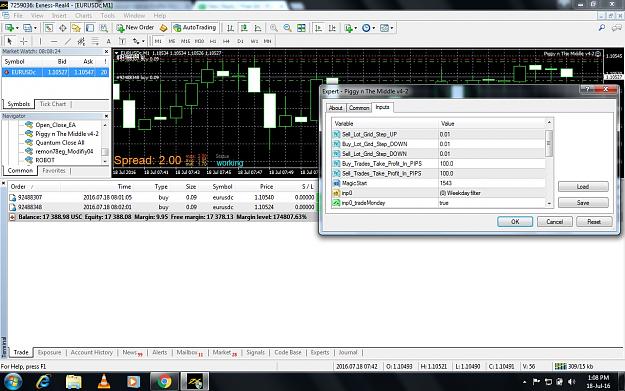Open the Account History tab
The height and width of the screenshot is (391, 625).
(92, 352)
